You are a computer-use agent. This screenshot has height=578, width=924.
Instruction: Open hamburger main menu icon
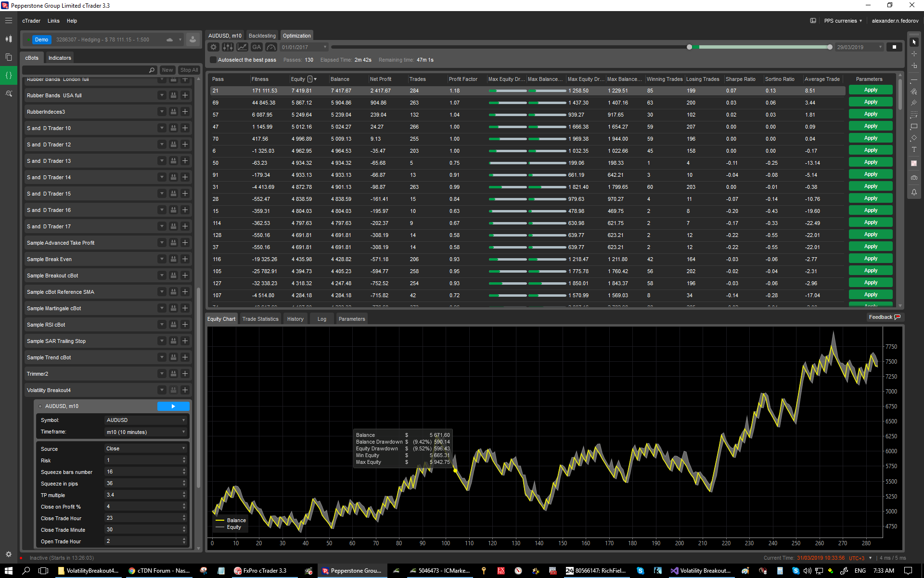[x=9, y=21]
